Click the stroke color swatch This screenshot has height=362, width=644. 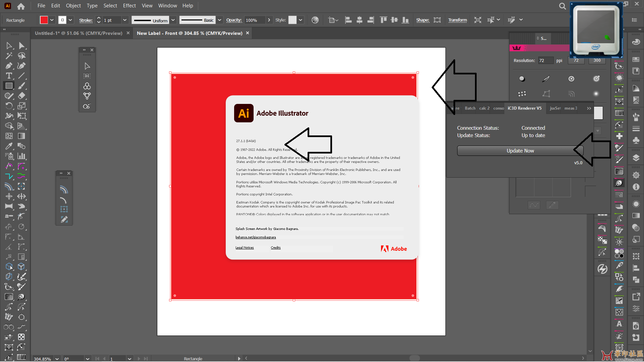62,20
